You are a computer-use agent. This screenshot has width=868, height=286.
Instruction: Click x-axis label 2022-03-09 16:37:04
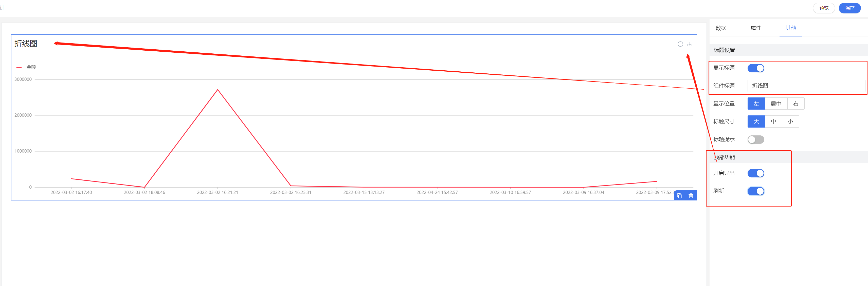coord(583,192)
